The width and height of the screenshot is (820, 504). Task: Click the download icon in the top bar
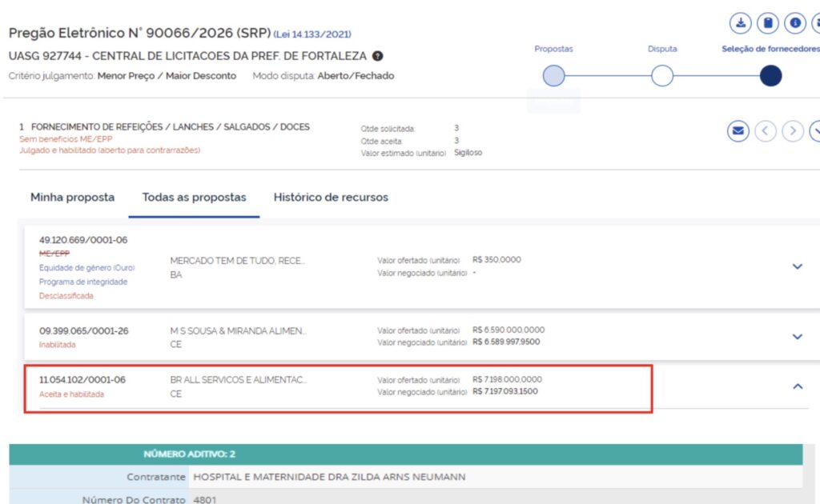(x=741, y=23)
